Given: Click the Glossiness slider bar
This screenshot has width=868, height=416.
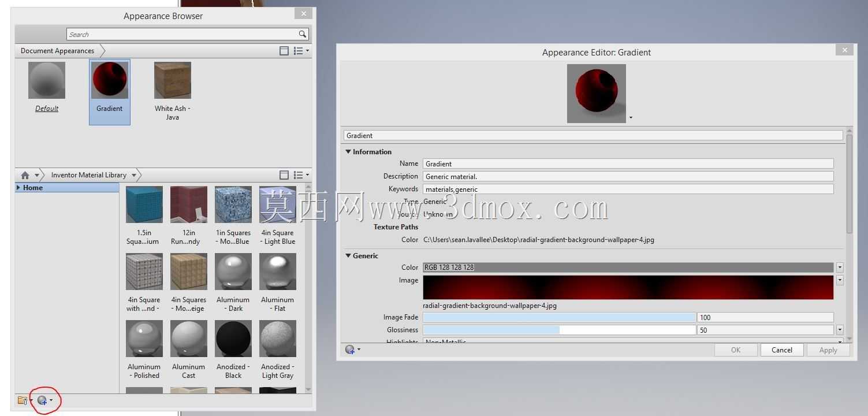Looking at the screenshot, I should click(x=559, y=330).
